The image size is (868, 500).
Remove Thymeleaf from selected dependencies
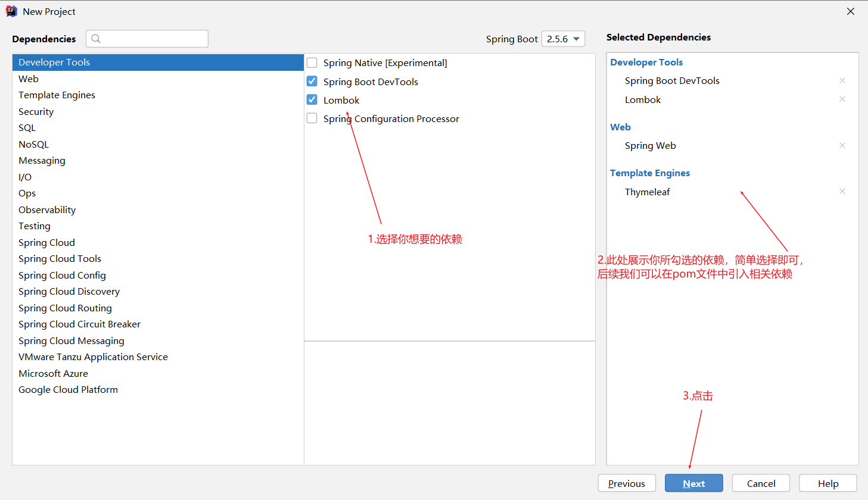coord(842,191)
